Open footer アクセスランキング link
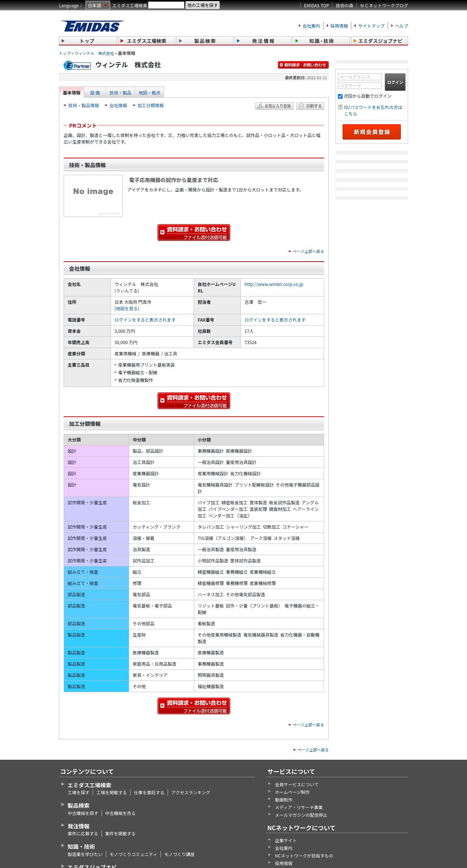The image size is (467, 868). (x=191, y=793)
